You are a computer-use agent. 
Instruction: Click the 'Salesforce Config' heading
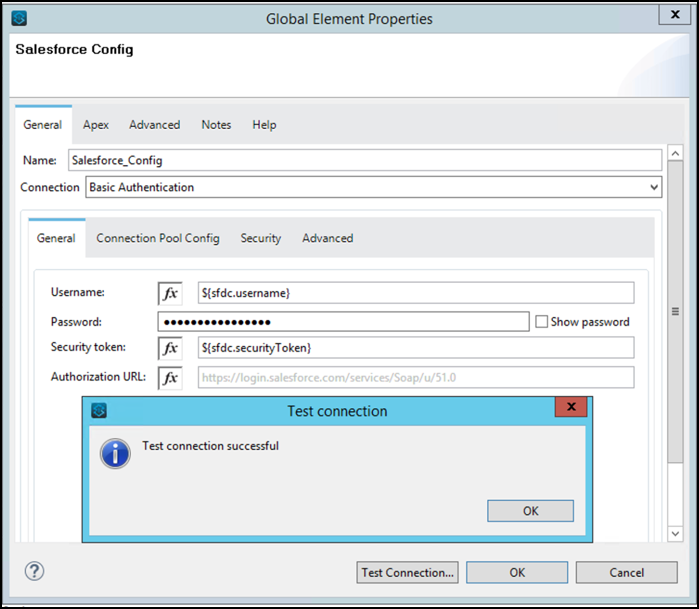(74, 49)
